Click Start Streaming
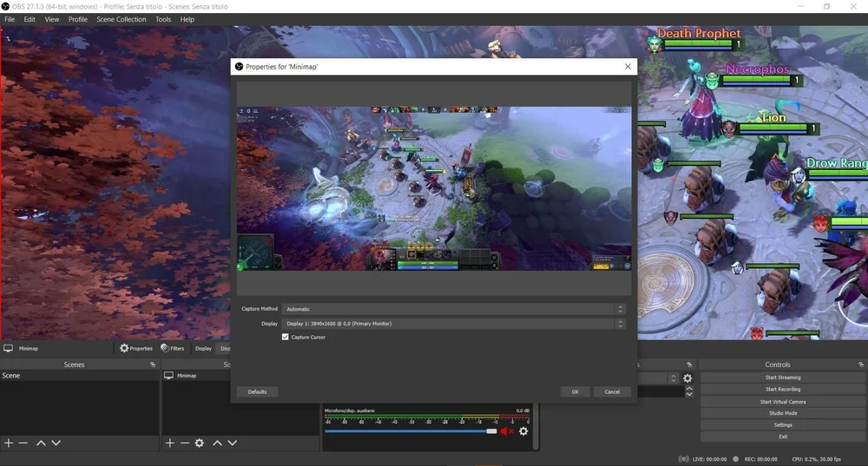Viewport: 868px width, 466px height. [x=783, y=377]
